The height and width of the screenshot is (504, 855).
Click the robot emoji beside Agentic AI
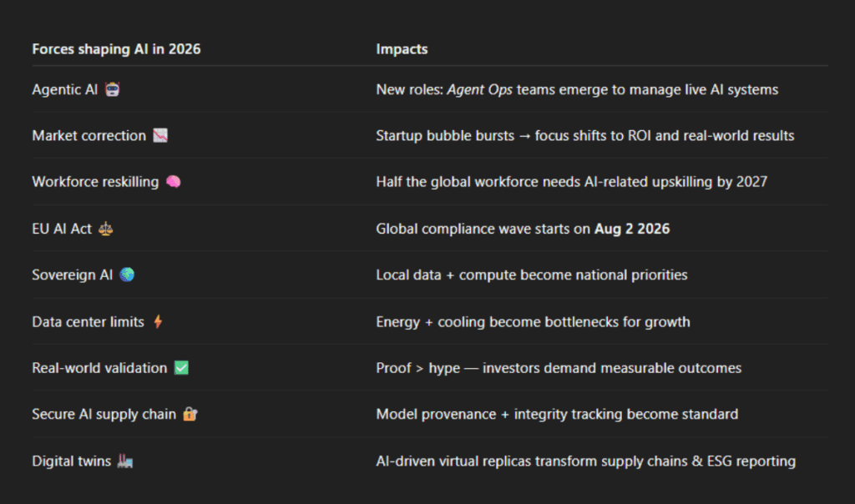tap(113, 89)
